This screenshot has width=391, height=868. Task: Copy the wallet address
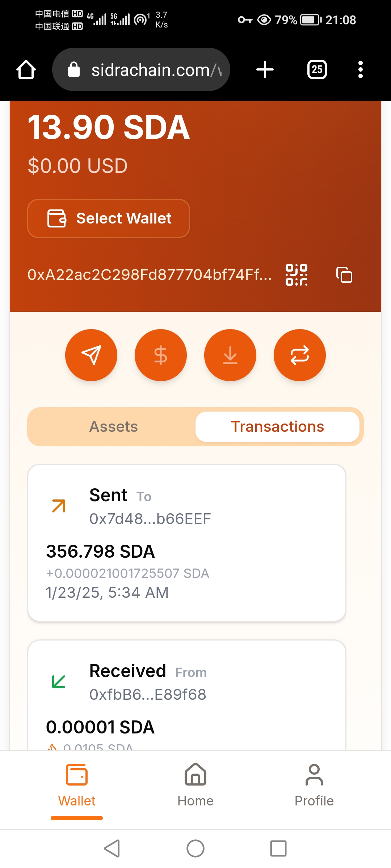[344, 275]
